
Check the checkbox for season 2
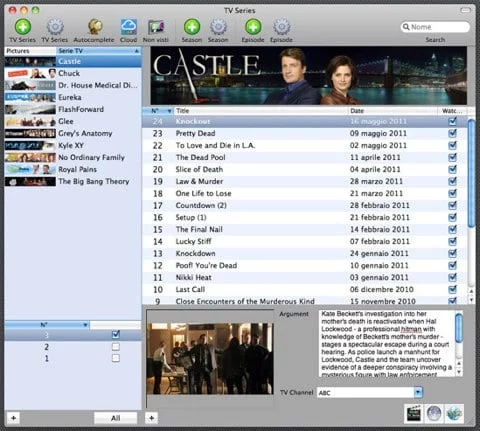pyautogui.click(x=116, y=347)
